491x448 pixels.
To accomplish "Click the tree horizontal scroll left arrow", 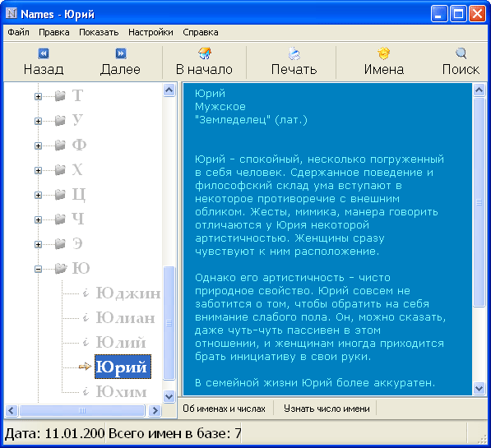I will pos(12,410).
